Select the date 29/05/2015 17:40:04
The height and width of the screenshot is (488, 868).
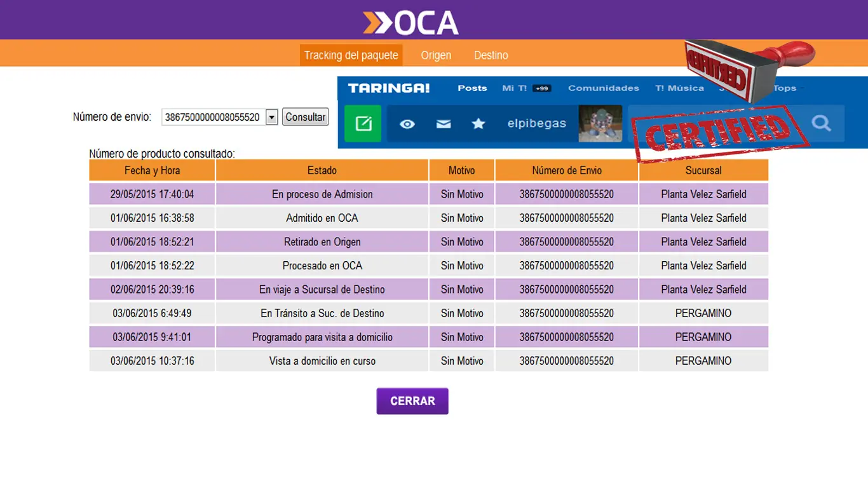pos(152,194)
